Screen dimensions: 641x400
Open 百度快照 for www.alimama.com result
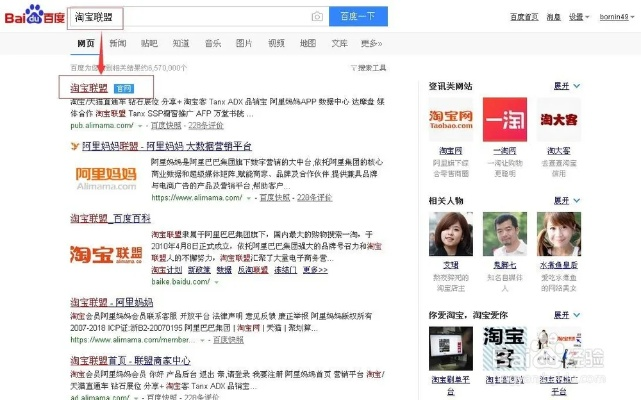pyautogui.click(x=275, y=198)
